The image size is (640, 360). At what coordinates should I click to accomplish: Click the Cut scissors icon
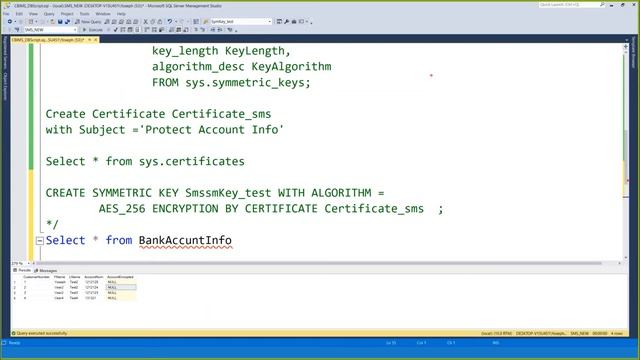pos(145,22)
